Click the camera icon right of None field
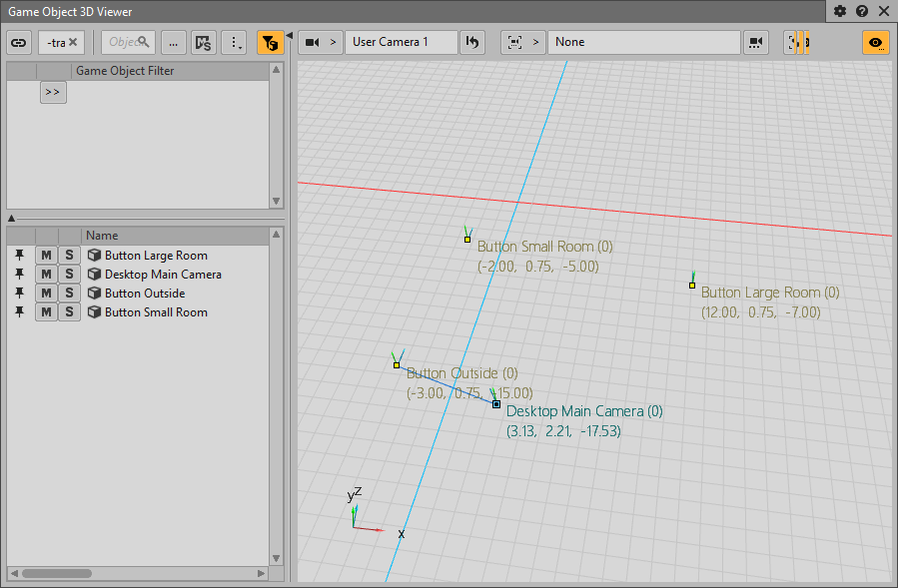The width and height of the screenshot is (898, 588). tap(756, 43)
